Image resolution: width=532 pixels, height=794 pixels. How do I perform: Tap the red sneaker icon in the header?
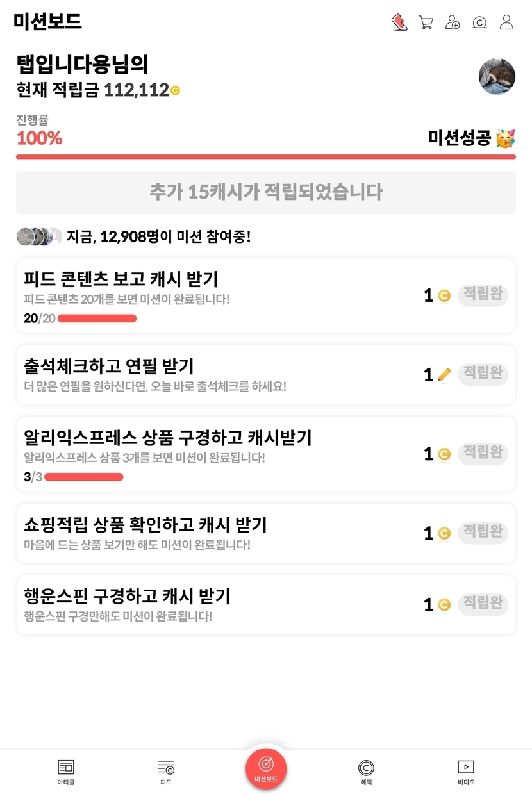399,22
